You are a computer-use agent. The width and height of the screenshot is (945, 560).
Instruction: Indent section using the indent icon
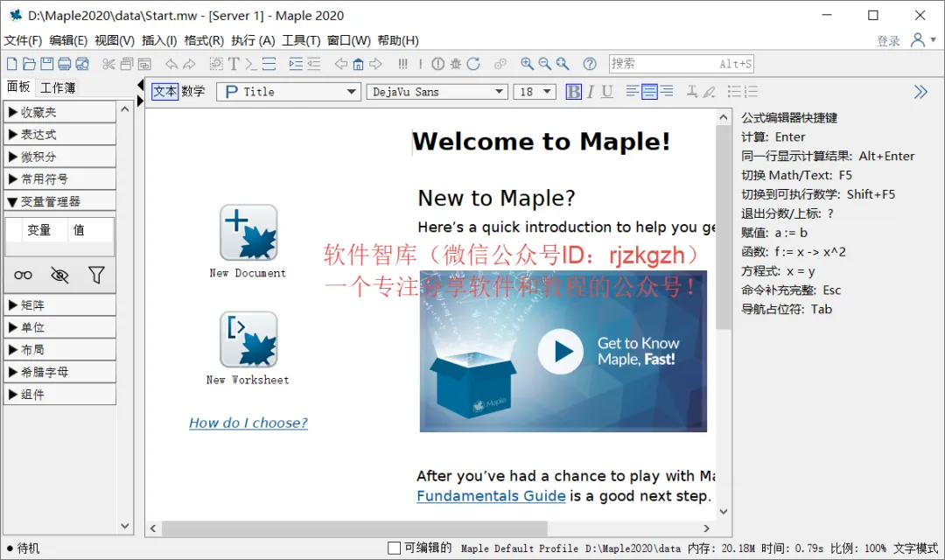[296, 64]
